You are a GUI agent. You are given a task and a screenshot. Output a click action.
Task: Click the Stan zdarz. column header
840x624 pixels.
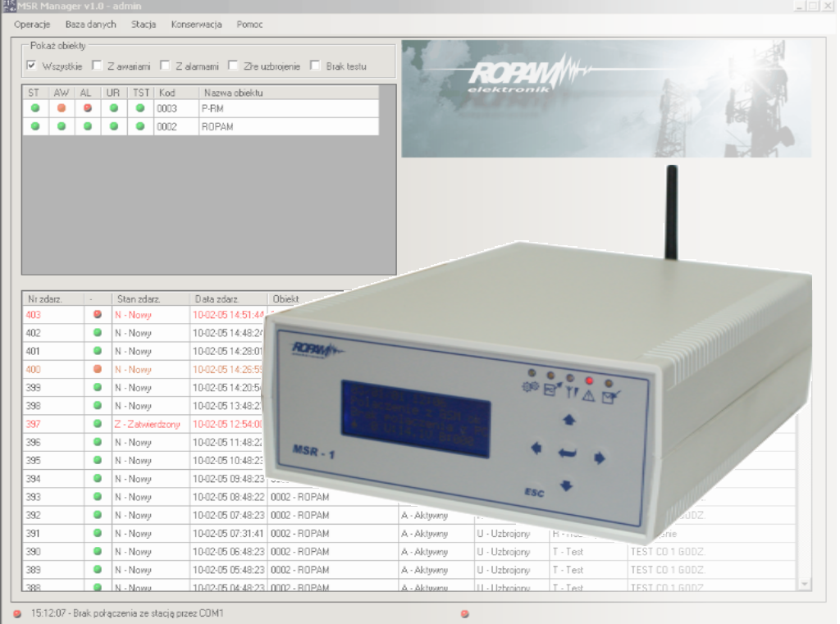pos(151,298)
